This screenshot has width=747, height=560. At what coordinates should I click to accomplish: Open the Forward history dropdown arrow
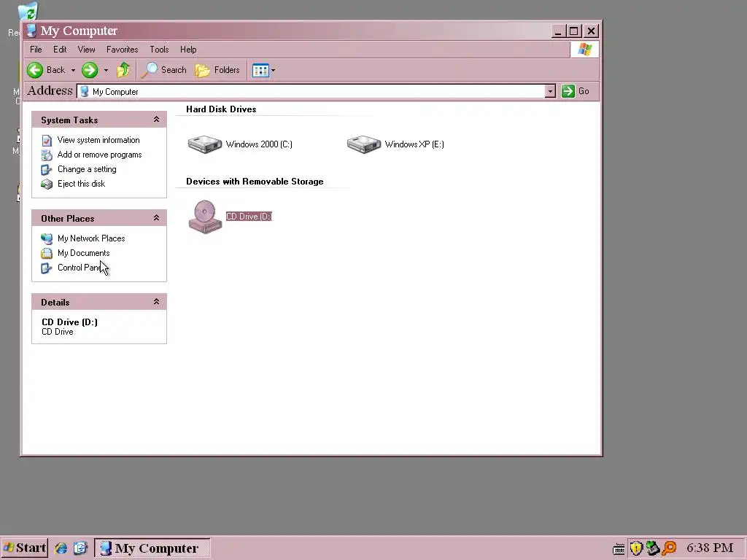point(106,71)
